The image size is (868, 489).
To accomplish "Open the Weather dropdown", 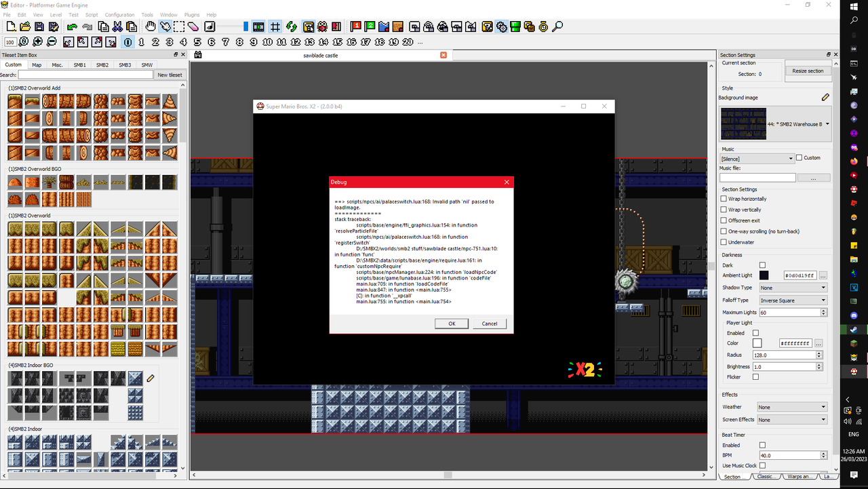I will pos(792,407).
